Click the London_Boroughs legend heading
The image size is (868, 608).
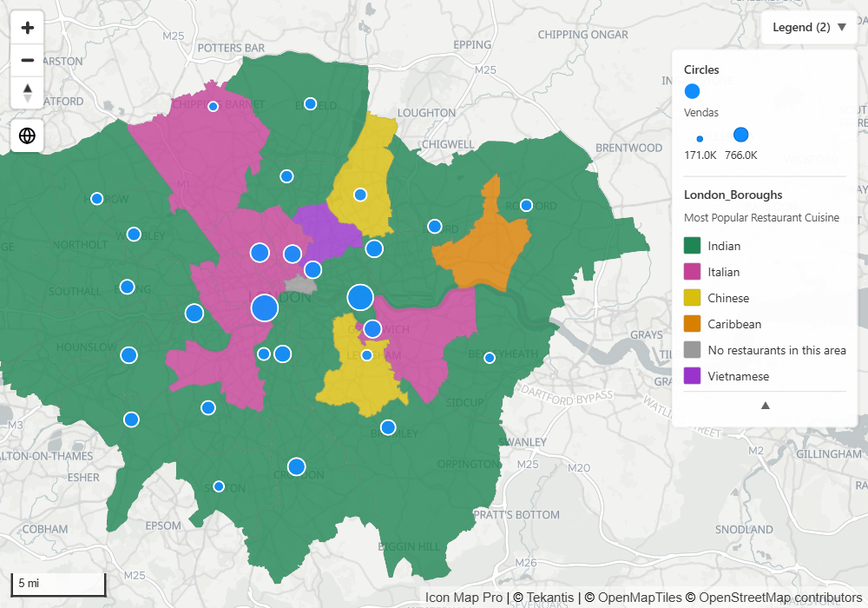[x=733, y=195]
